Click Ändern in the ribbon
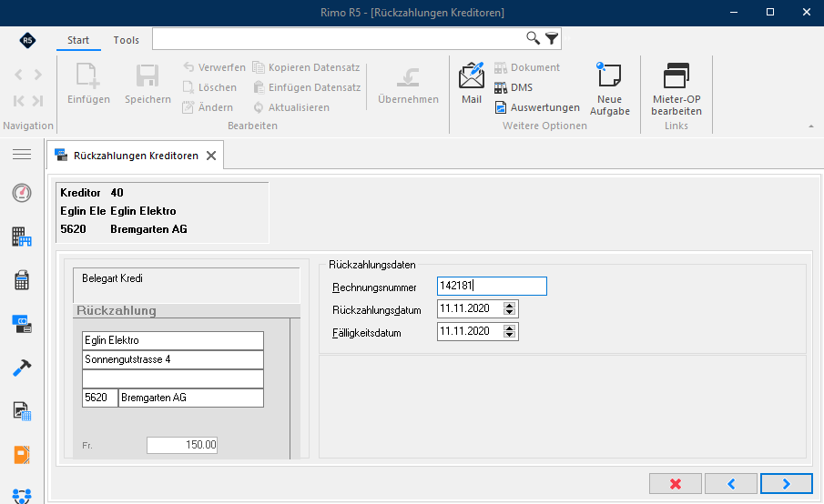 click(x=208, y=107)
